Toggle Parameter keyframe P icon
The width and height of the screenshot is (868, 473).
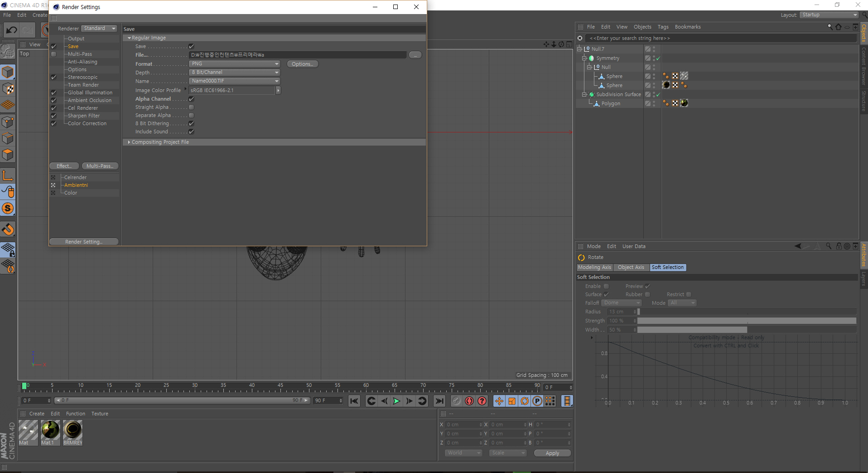tap(537, 401)
